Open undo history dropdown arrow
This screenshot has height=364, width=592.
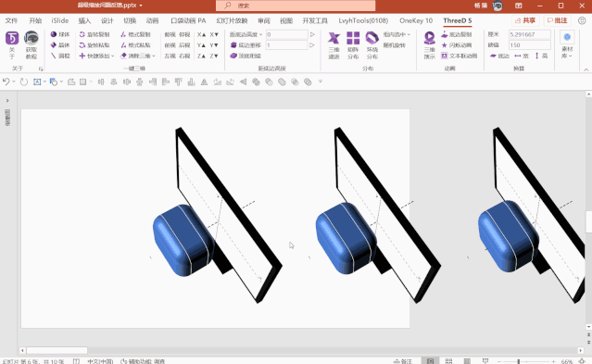pos(14,82)
